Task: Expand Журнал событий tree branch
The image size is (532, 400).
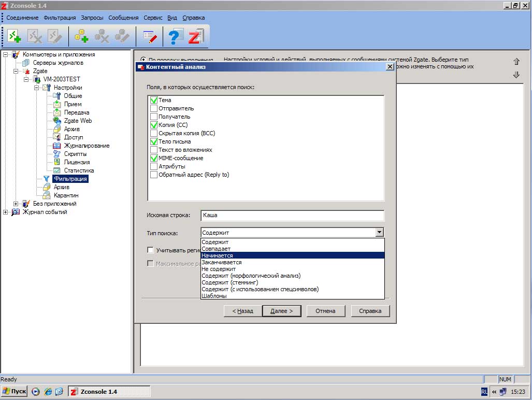Action: tap(5, 212)
